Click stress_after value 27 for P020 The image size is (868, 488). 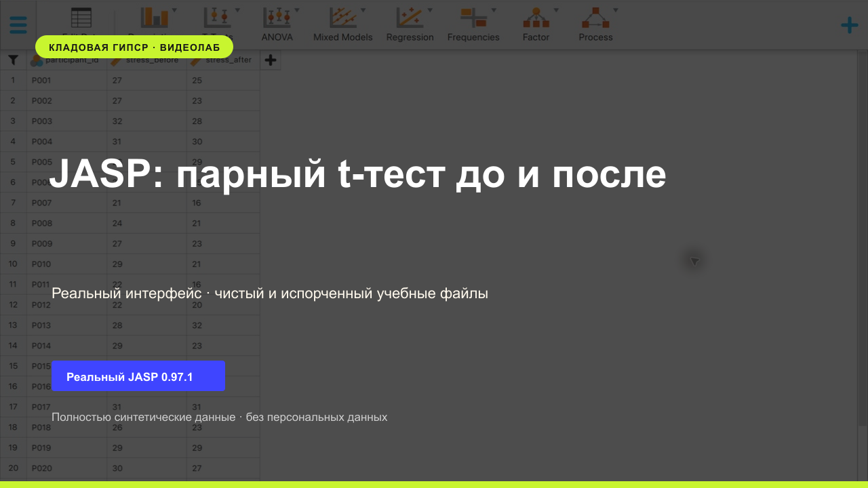tap(223, 468)
